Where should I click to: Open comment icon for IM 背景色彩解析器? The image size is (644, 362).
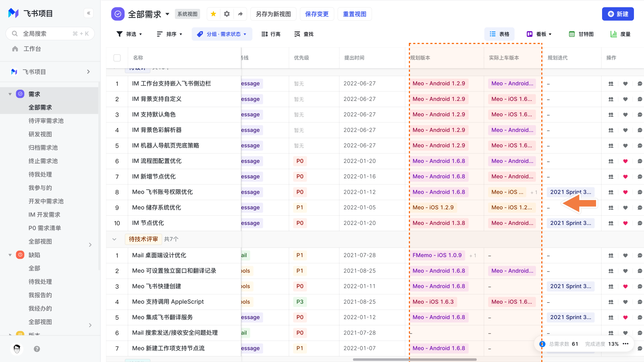640,130
